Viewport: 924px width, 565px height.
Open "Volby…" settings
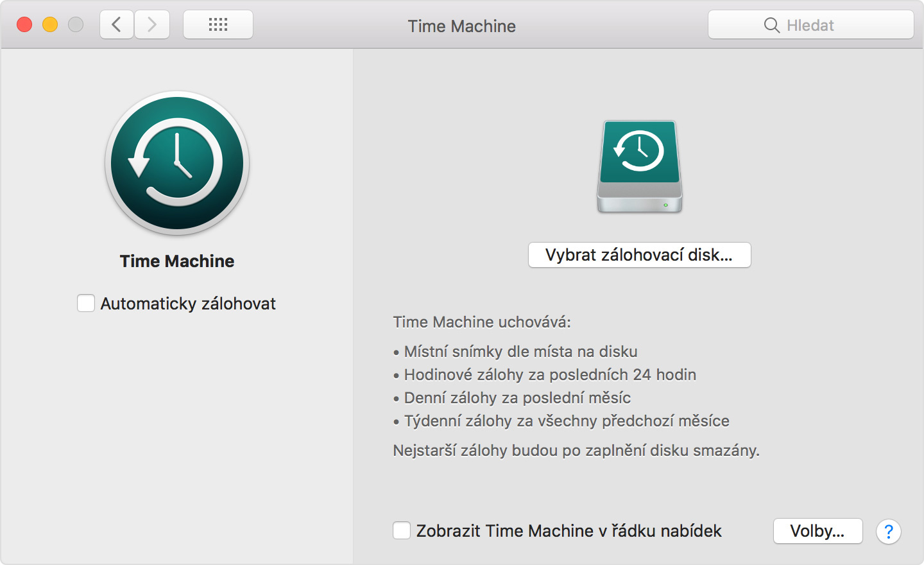tap(817, 531)
